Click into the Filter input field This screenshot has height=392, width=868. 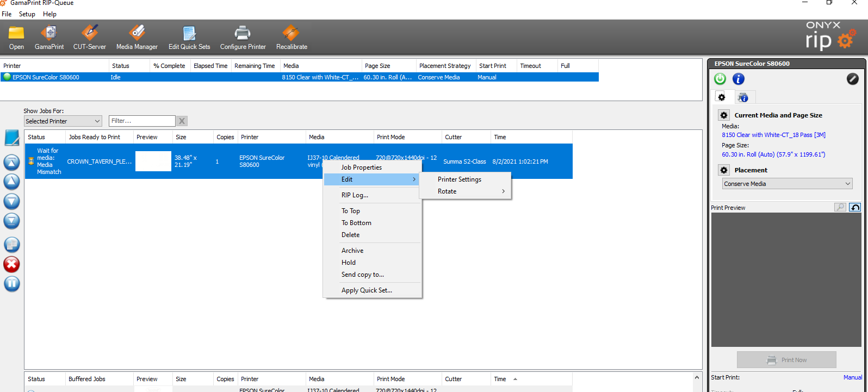[142, 121]
